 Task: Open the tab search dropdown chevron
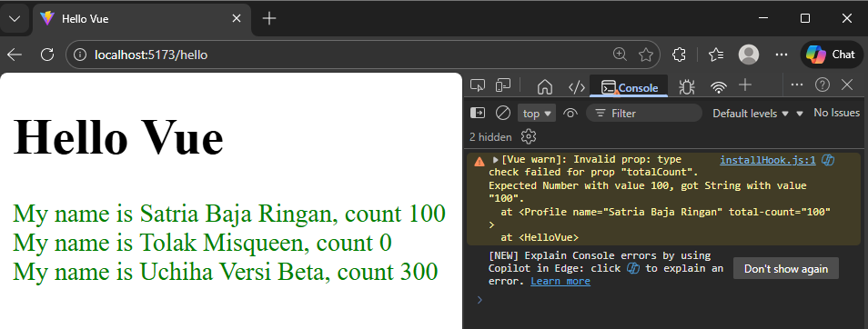15,19
